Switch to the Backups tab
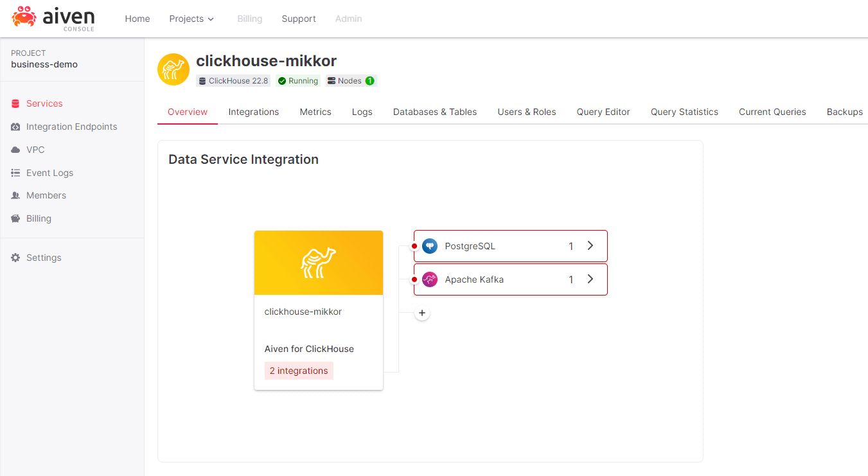Viewport: 868px width, 476px height. (845, 112)
